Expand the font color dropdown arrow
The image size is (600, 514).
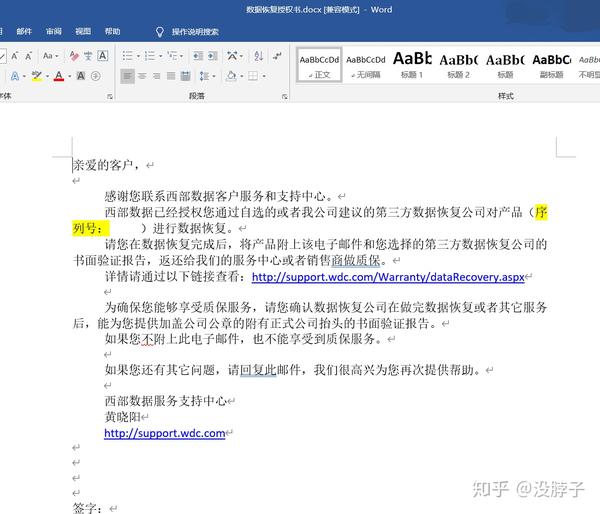pos(70,77)
